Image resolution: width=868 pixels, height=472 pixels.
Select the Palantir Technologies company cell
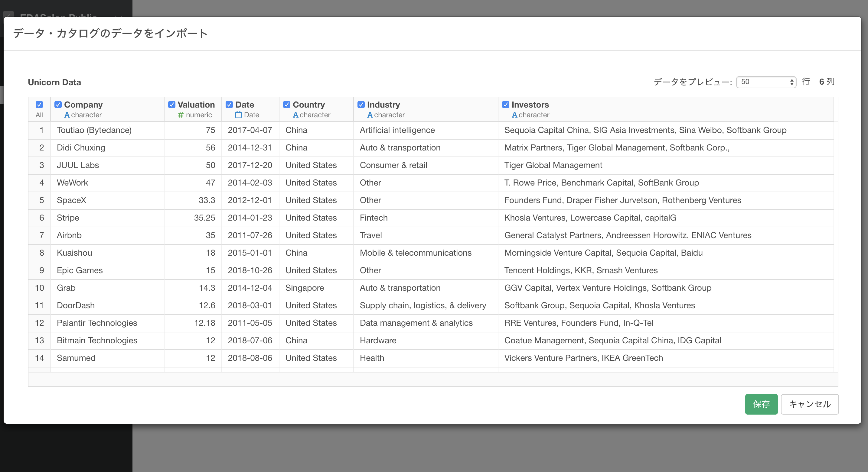[107, 323]
